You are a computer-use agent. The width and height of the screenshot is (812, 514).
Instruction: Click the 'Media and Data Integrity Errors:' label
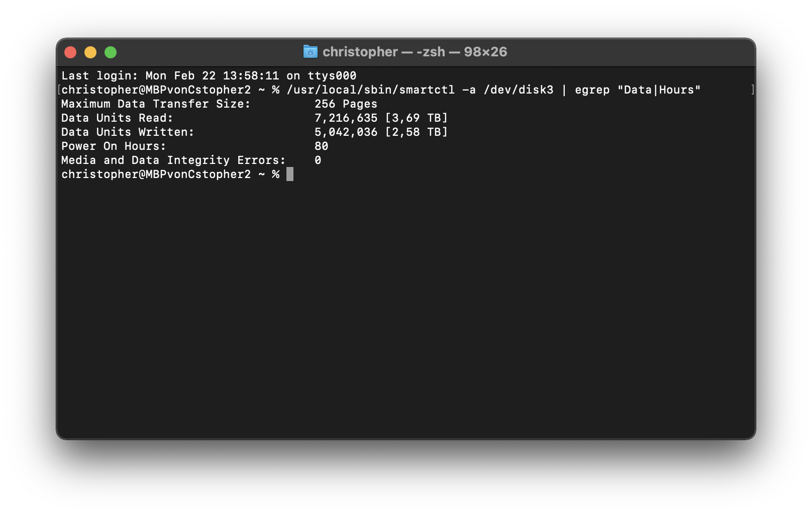173,160
